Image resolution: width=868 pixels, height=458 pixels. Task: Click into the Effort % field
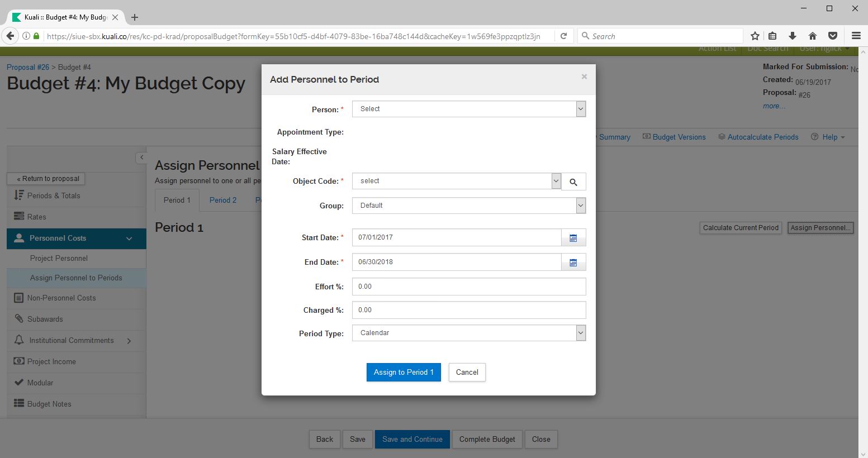(468, 287)
